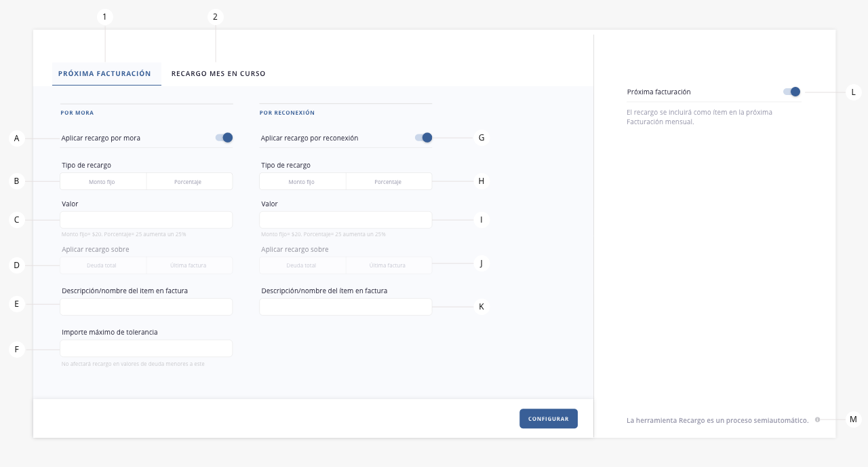Choose Porcentaje under Por Reconexión
Image resolution: width=868 pixels, height=467 pixels.
(389, 181)
